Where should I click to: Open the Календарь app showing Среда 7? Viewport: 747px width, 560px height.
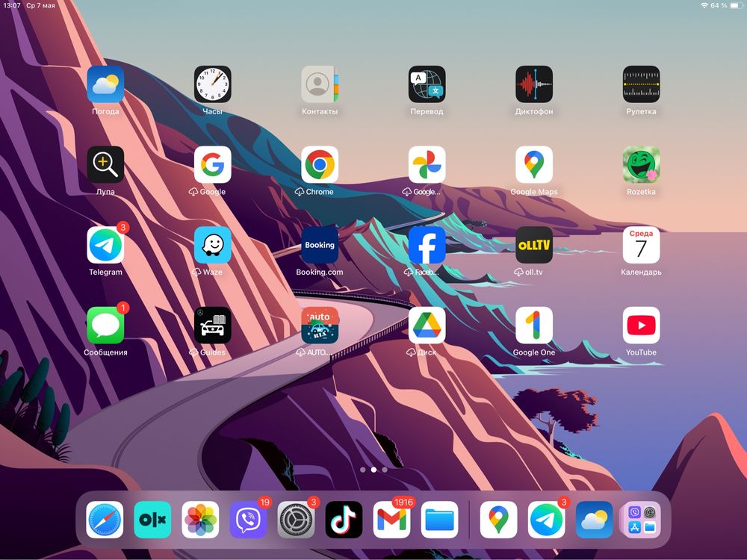(641, 245)
